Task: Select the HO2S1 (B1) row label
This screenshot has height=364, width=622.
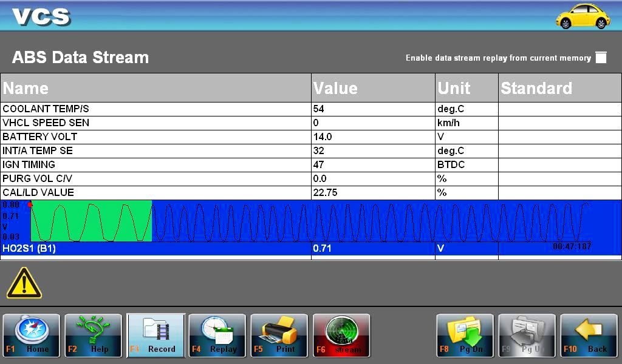Action: point(29,248)
